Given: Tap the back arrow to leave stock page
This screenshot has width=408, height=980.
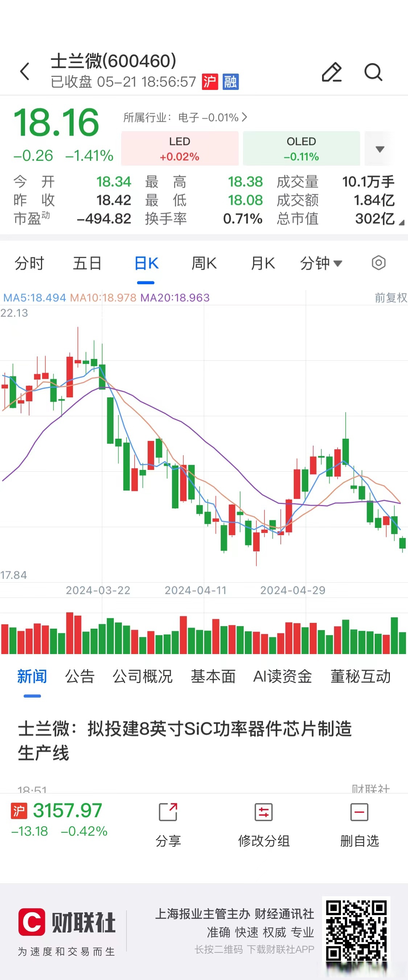Looking at the screenshot, I should point(25,72).
